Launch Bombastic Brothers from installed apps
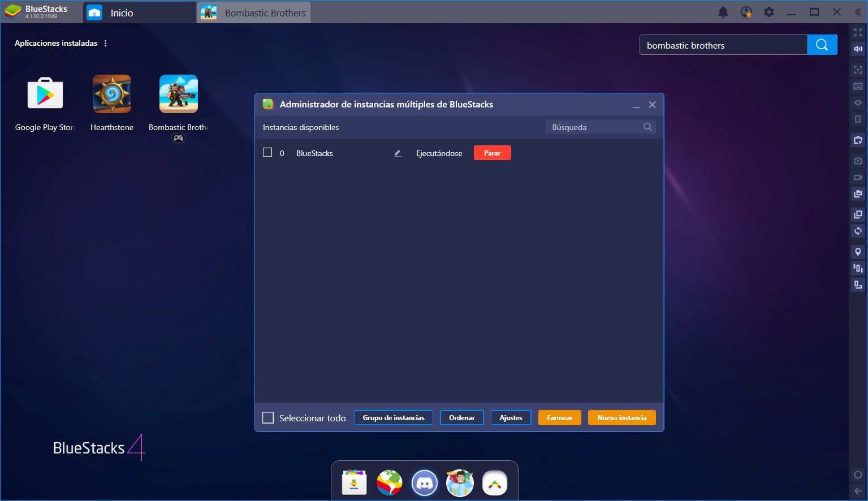Image resolution: width=868 pixels, height=501 pixels. point(179,93)
